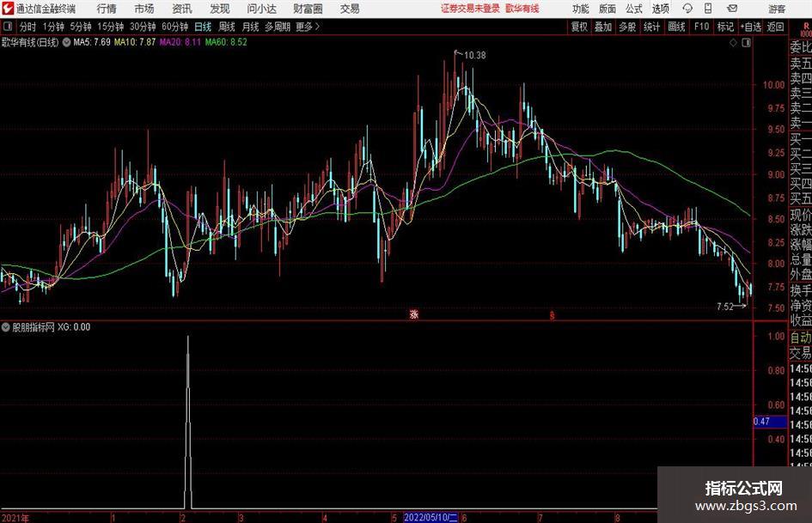
Task: Click the 统计 statistics button
Action: click(x=651, y=27)
